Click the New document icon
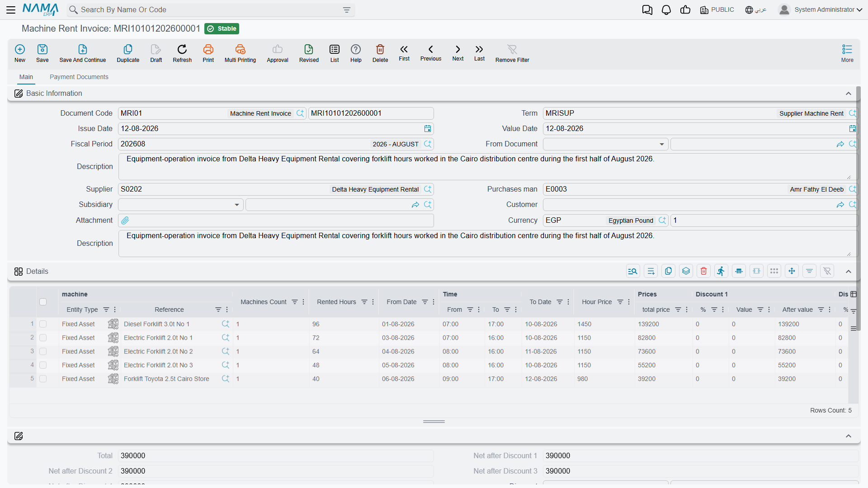Image resolution: width=868 pixels, height=488 pixels. [20, 49]
